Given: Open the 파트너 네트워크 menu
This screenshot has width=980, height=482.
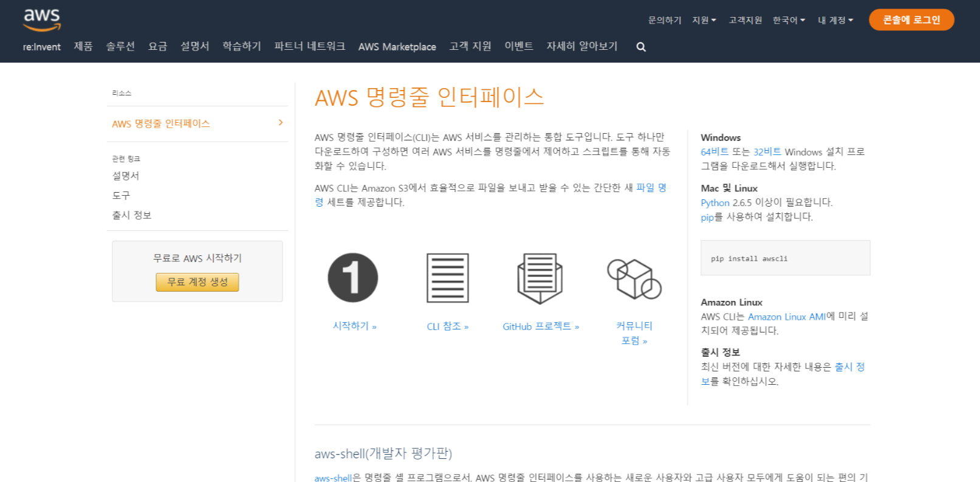Looking at the screenshot, I should 309,46.
